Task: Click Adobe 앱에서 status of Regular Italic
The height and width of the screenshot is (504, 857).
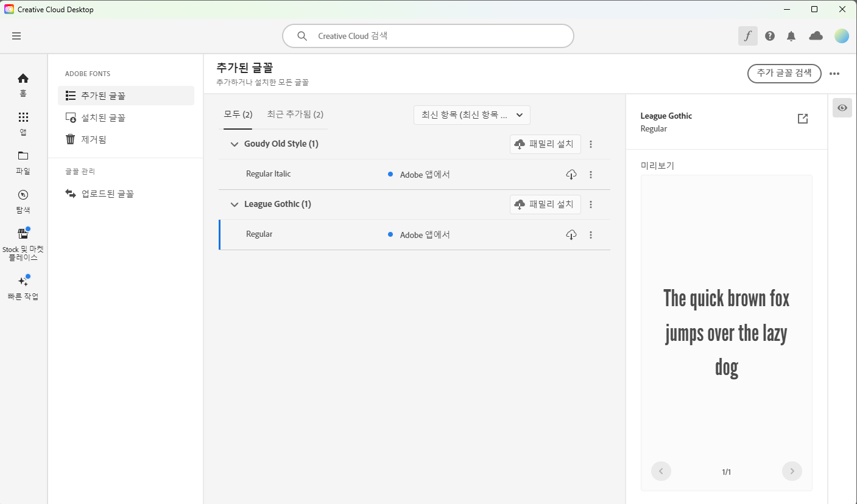Action: pos(425,175)
